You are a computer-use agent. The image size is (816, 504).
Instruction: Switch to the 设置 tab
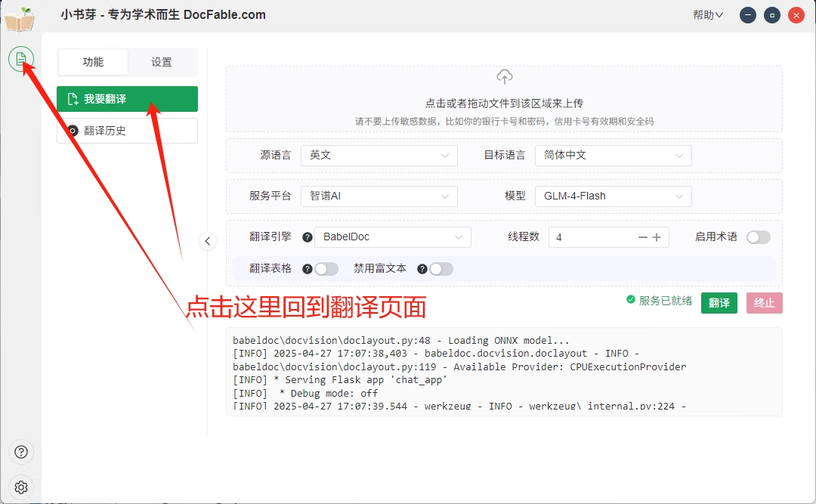162,62
